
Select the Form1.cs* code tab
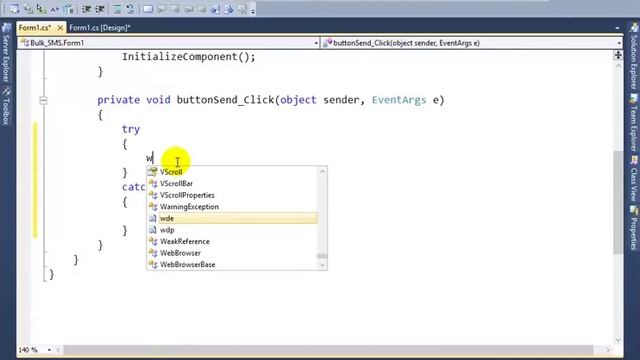(x=35, y=28)
